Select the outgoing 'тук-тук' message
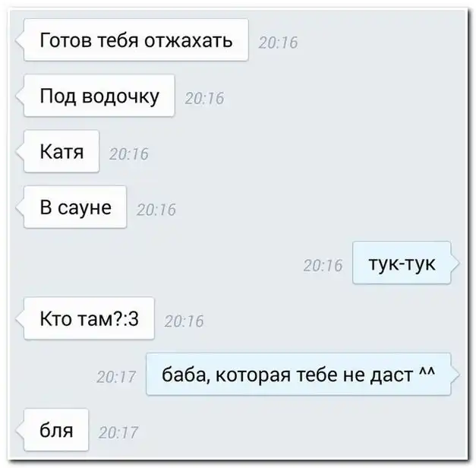 pos(402,263)
